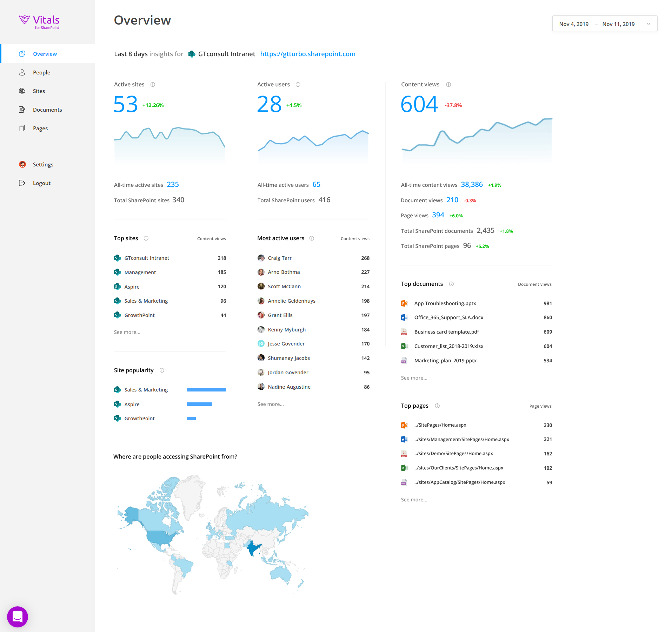Click the People person icon in sidebar

point(22,72)
